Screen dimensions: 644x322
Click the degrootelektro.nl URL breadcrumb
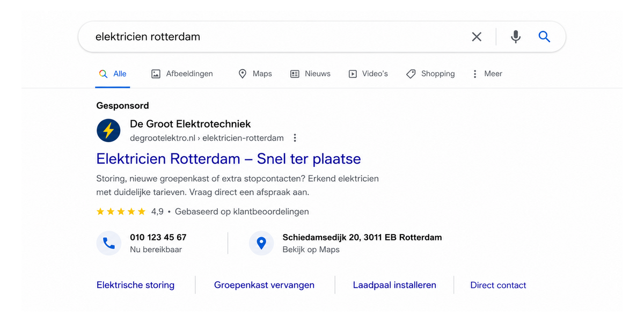point(207,138)
